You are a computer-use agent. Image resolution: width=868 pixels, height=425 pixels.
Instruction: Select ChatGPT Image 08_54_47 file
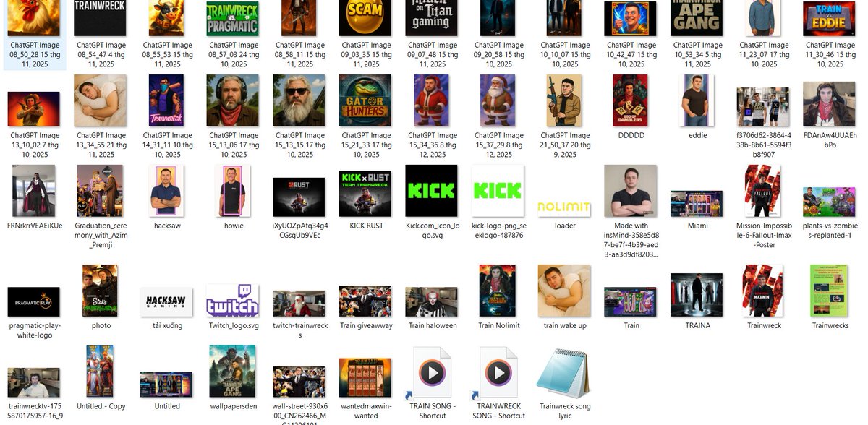pyautogui.click(x=101, y=18)
